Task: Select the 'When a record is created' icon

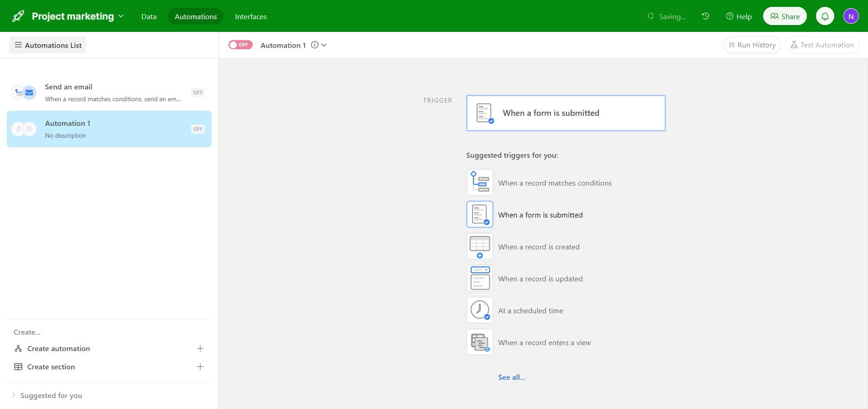Action: coord(479,246)
